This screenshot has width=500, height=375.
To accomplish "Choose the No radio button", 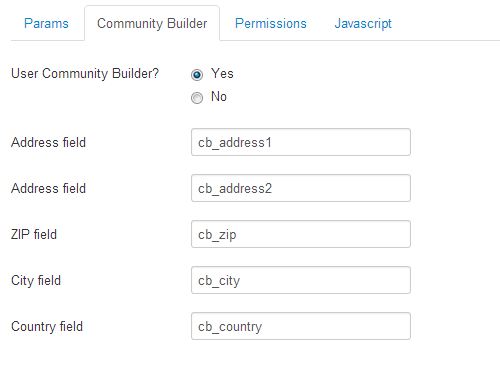I will (197, 98).
